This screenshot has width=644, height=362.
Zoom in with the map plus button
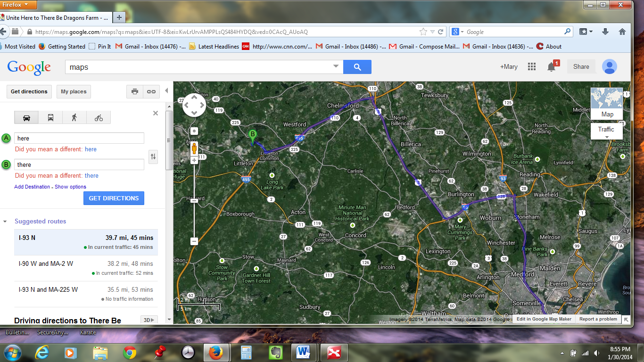(194, 161)
